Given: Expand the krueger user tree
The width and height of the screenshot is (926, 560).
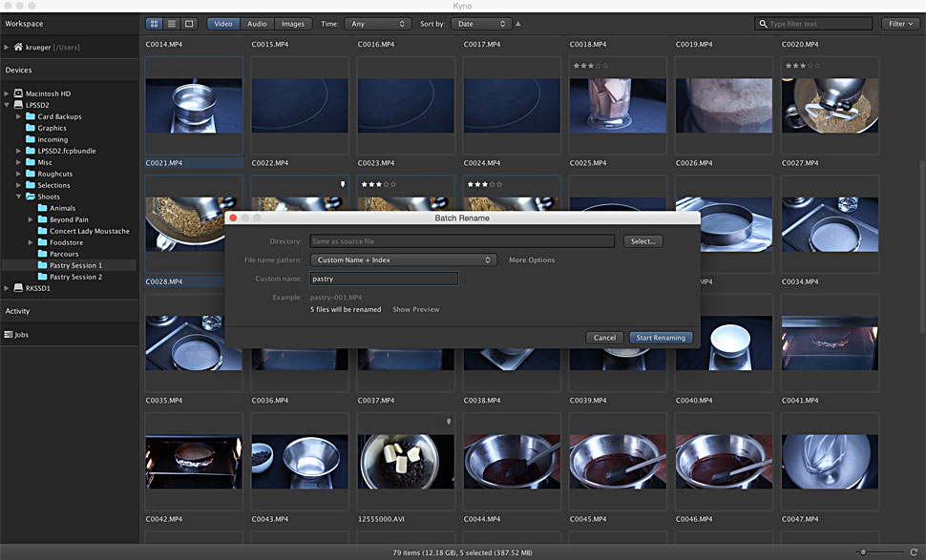Looking at the screenshot, I should (x=7, y=47).
